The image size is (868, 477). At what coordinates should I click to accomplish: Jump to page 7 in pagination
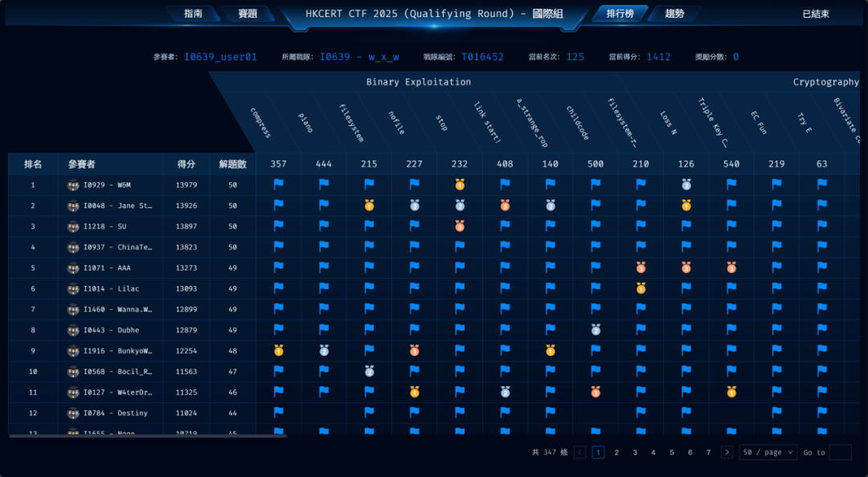(x=708, y=452)
